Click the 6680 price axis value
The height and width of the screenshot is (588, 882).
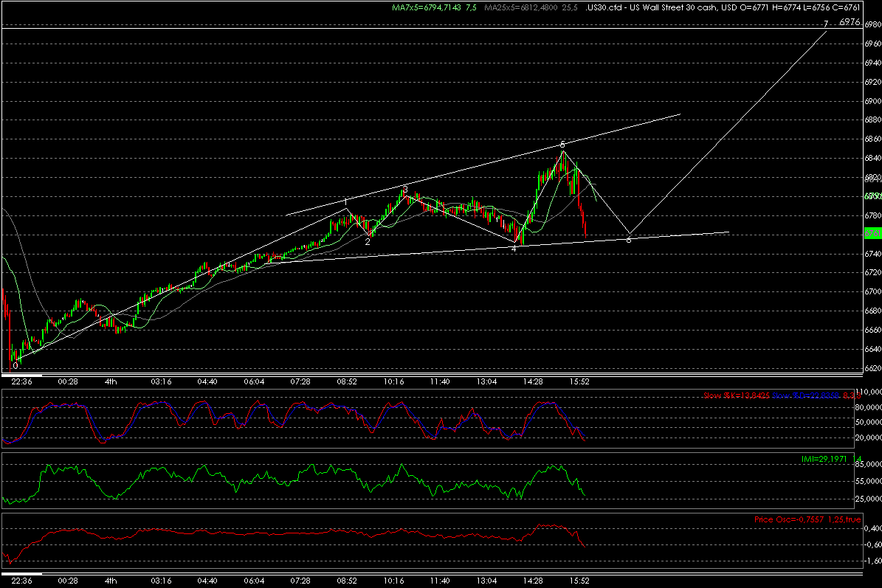(873, 311)
